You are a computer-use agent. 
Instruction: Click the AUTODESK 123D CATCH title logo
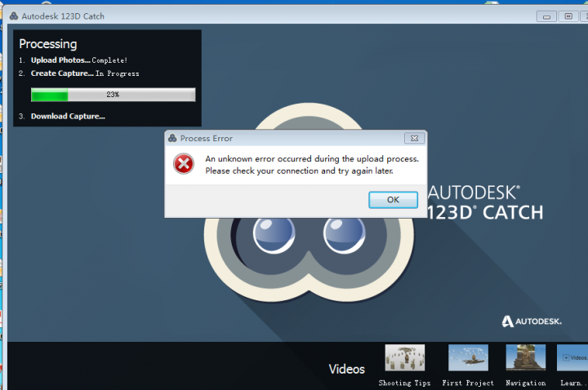click(x=484, y=202)
